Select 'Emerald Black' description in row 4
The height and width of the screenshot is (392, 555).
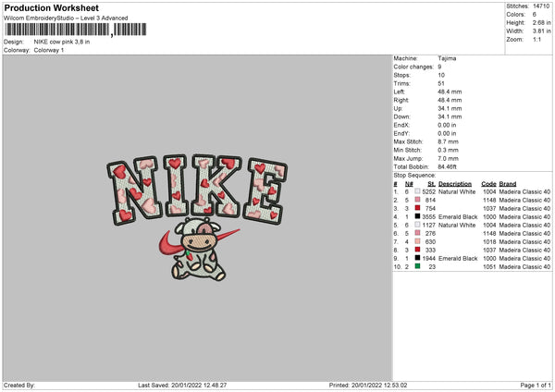[x=458, y=217]
